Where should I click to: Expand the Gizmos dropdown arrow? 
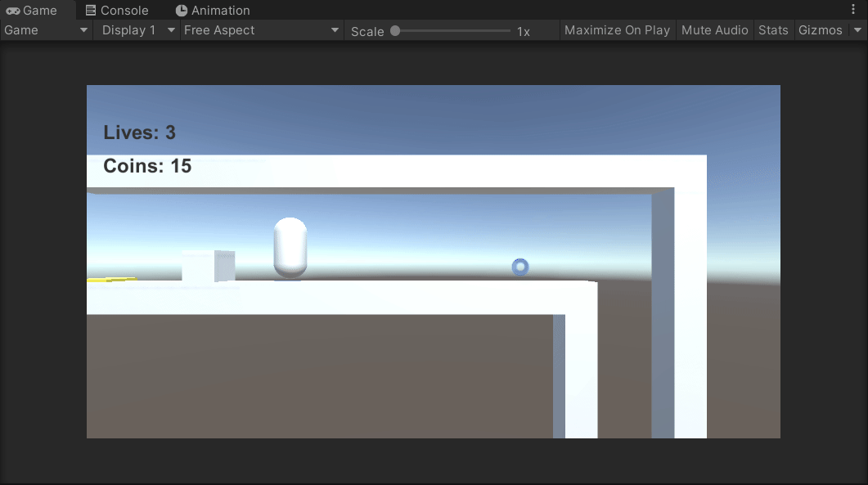(857, 30)
